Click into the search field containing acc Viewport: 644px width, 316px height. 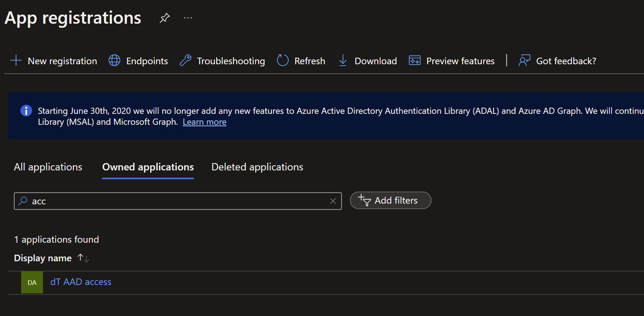[175, 201]
